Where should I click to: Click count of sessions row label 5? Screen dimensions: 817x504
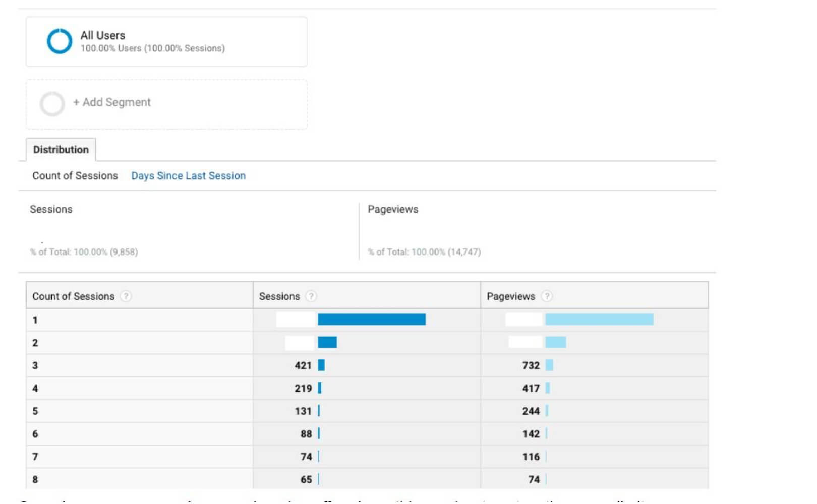pyautogui.click(x=35, y=411)
